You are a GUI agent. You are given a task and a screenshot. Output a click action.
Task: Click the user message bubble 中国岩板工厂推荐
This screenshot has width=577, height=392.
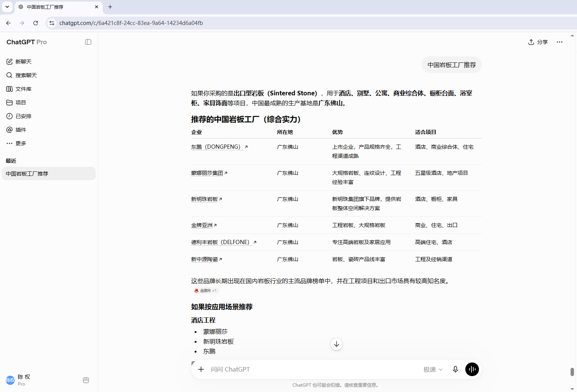[x=452, y=65]
